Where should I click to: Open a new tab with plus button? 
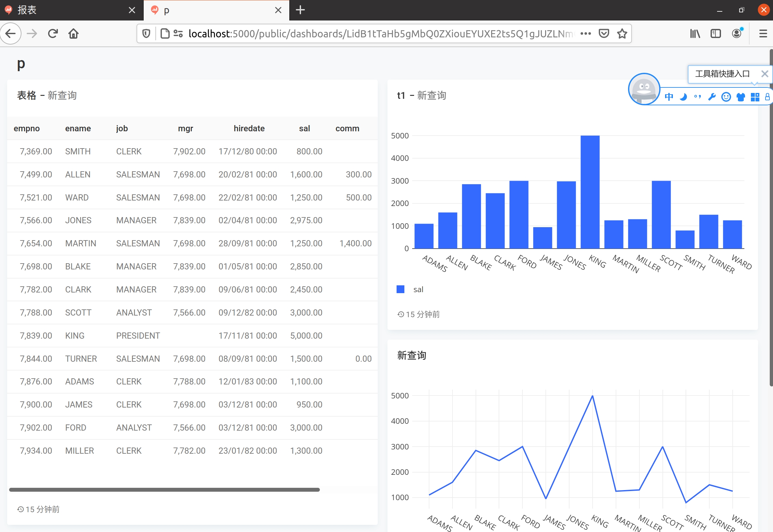[x=300, y=10]
